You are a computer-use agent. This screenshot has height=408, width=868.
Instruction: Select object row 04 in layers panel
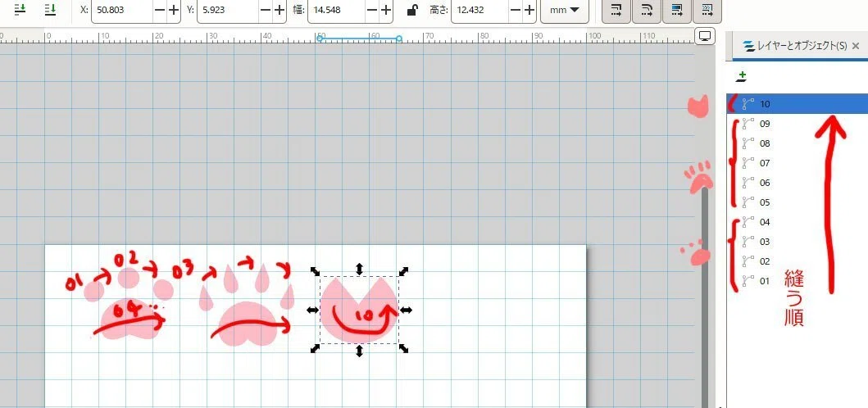point(798,222)
